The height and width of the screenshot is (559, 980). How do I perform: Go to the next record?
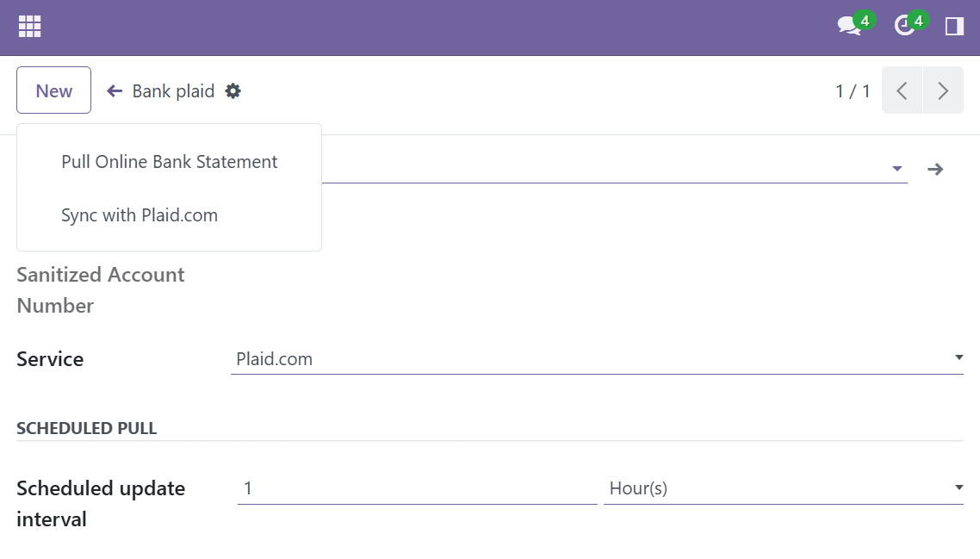click(943, 90)
